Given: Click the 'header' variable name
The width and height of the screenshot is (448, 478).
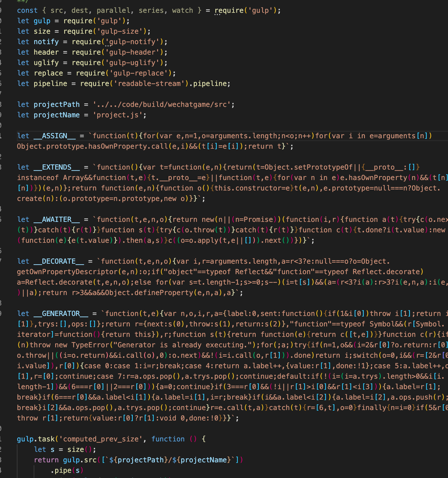Looking at the screenshot, I should pyautogui.click(x=46, y=52).
